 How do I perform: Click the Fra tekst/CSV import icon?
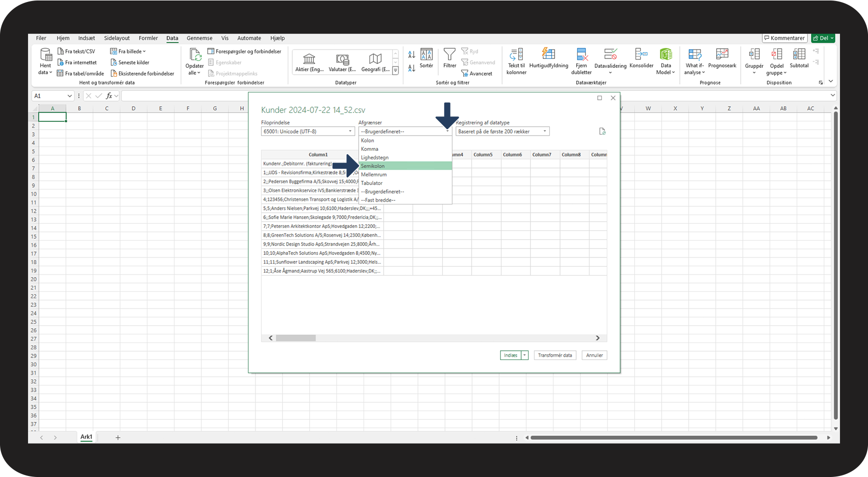61,51
